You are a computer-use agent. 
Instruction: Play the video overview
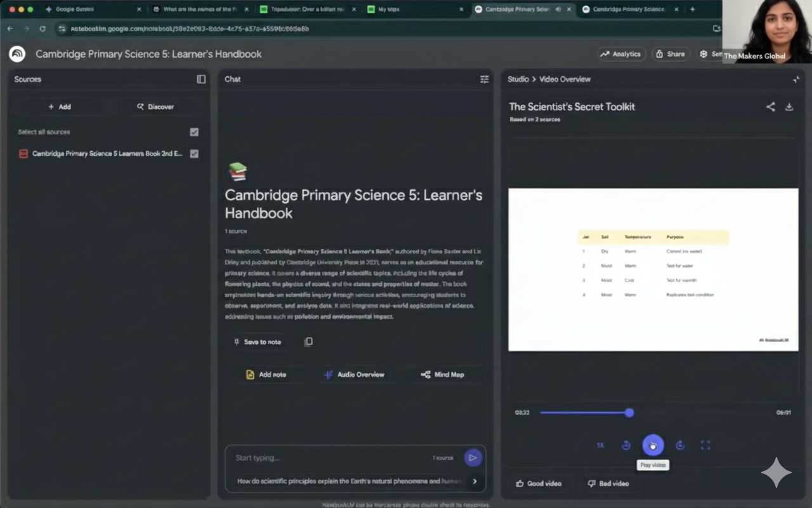653,445
